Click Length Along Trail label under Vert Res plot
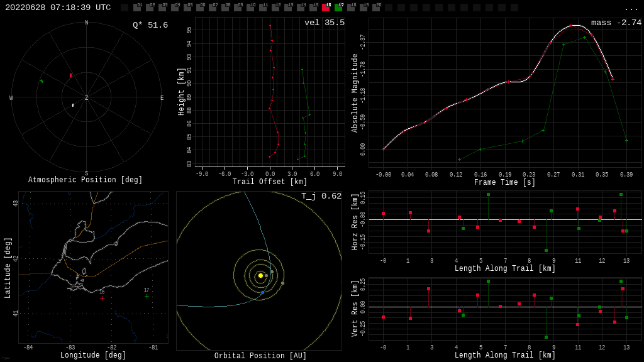The width and height of the screenshot is (644, 362). (505, 354)
